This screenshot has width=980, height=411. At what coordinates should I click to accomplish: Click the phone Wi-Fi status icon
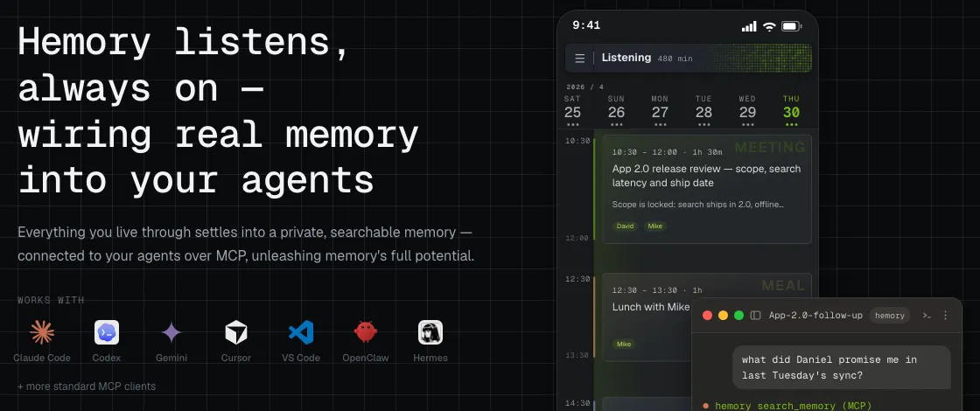(x=769, y=26)
